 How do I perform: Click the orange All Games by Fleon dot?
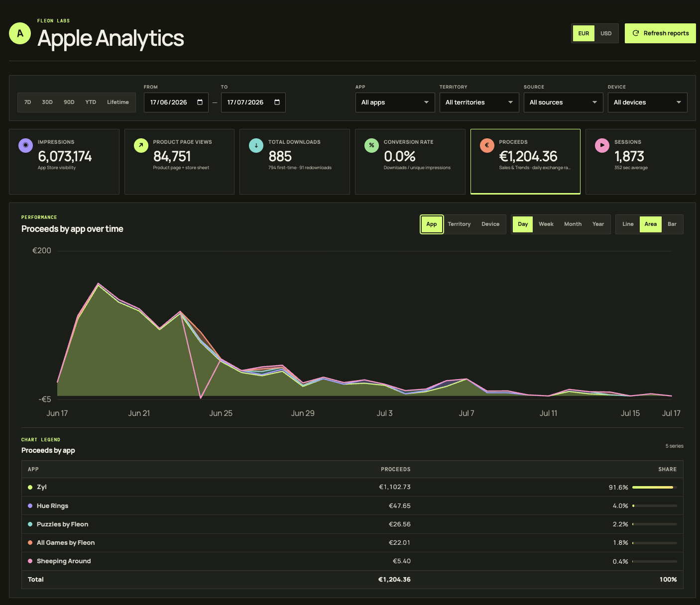click(30, 542)
